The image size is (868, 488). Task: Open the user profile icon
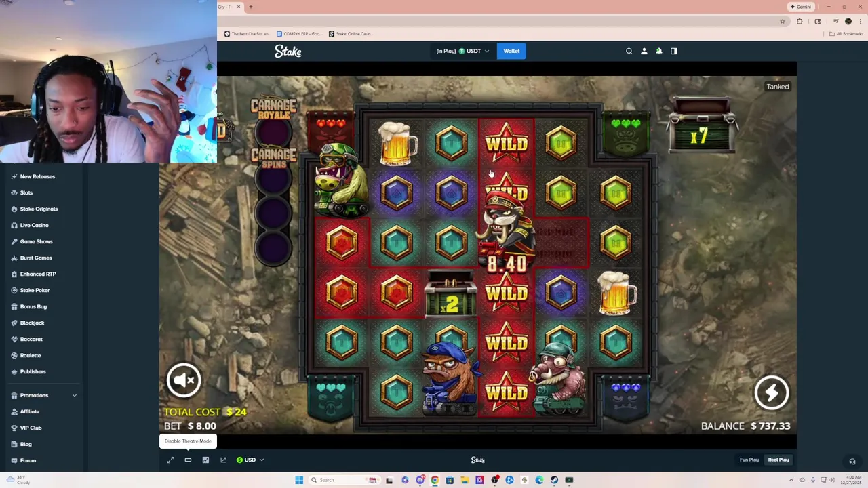click(x=644, y=51)
